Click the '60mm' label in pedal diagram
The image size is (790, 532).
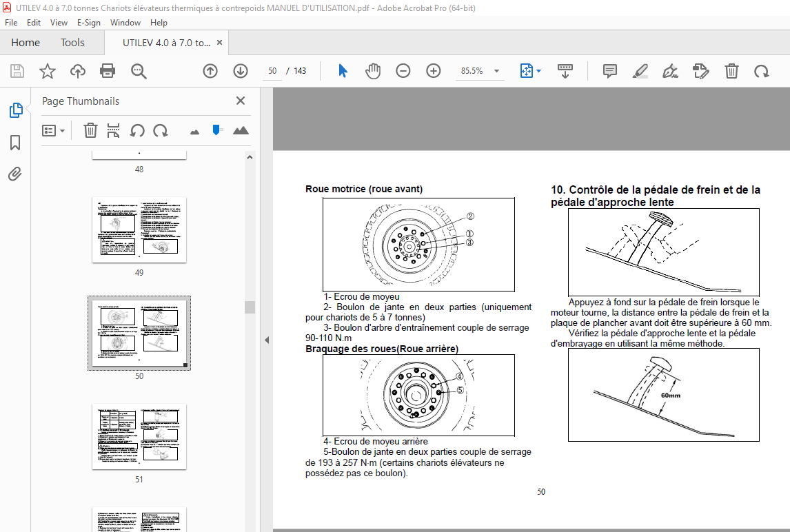click(671, 396)
